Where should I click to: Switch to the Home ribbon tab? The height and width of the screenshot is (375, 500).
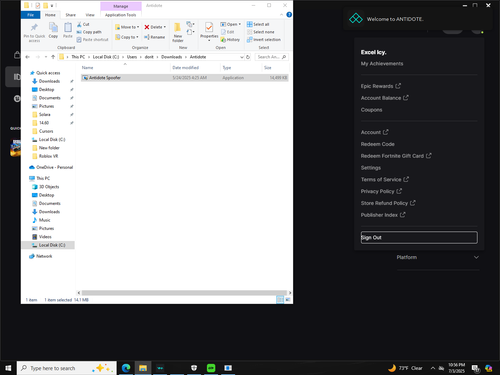[50, 15]
